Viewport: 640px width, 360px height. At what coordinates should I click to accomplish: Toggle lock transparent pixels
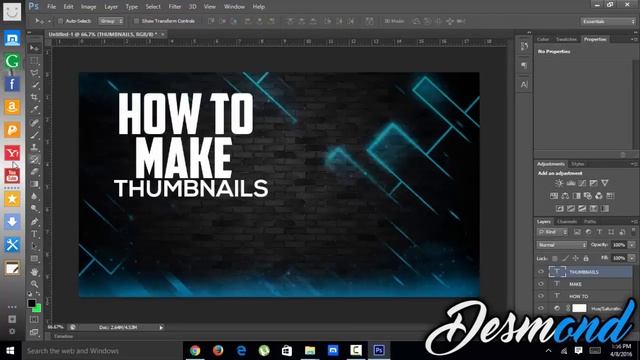click(x=555, y=258)
